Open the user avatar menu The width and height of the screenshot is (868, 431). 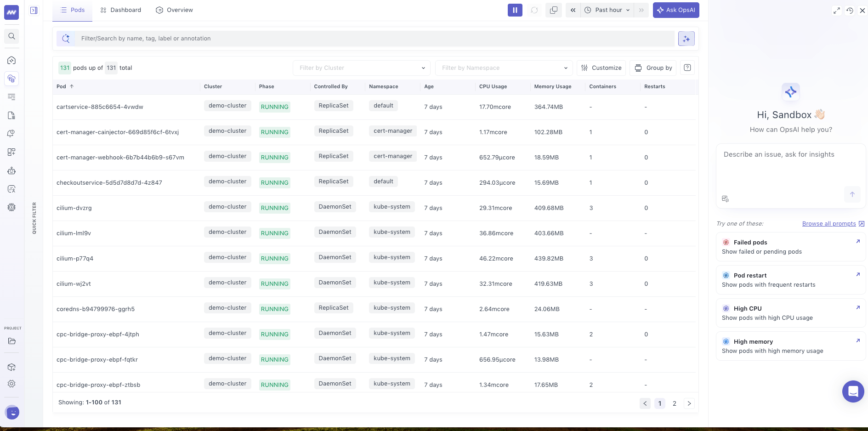[12, 413]
